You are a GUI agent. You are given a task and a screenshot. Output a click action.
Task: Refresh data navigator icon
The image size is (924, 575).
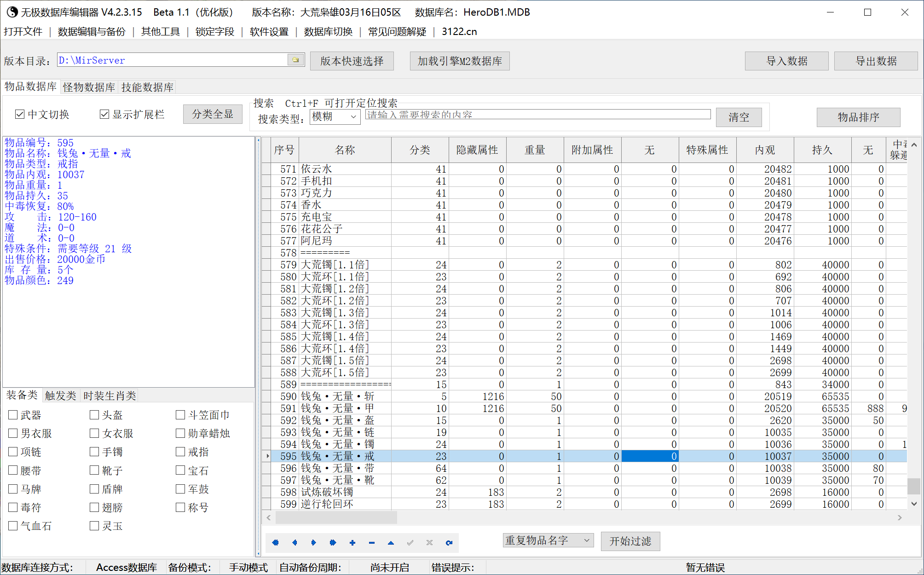point(449,543)
